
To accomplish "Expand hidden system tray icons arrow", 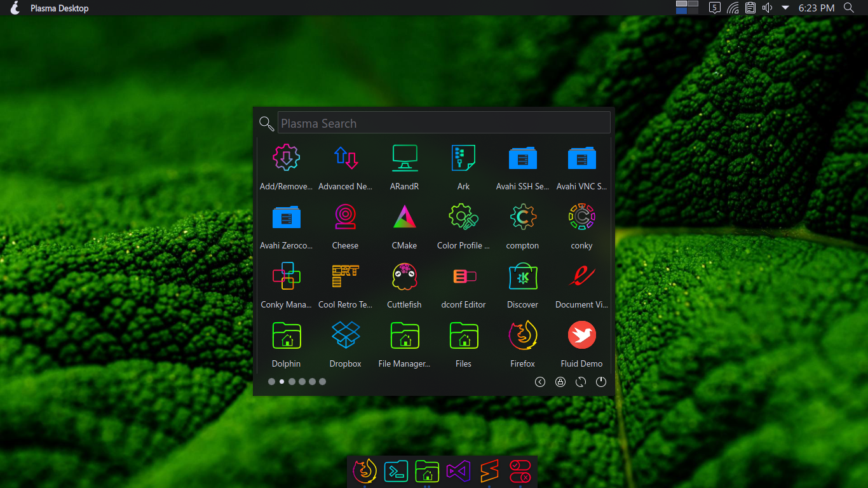I will 785,8.
